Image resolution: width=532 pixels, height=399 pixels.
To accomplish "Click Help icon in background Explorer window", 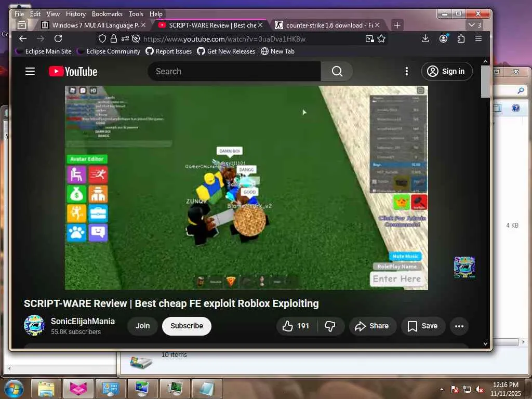I will coord(516,108).
